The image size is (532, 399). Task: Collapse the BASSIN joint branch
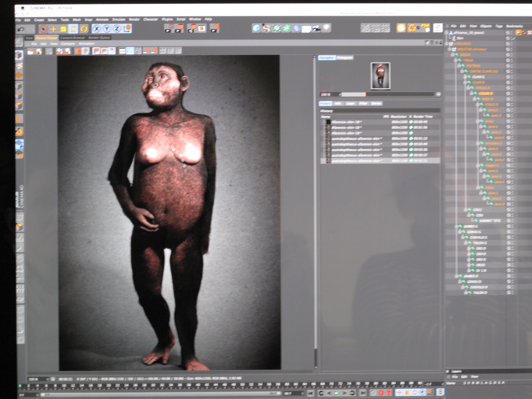coord(453,55)
